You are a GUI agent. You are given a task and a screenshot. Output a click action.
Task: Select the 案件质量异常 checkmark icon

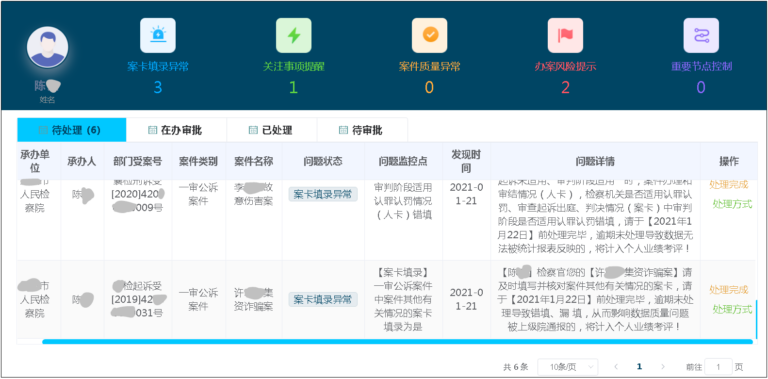tap(430, 35)
